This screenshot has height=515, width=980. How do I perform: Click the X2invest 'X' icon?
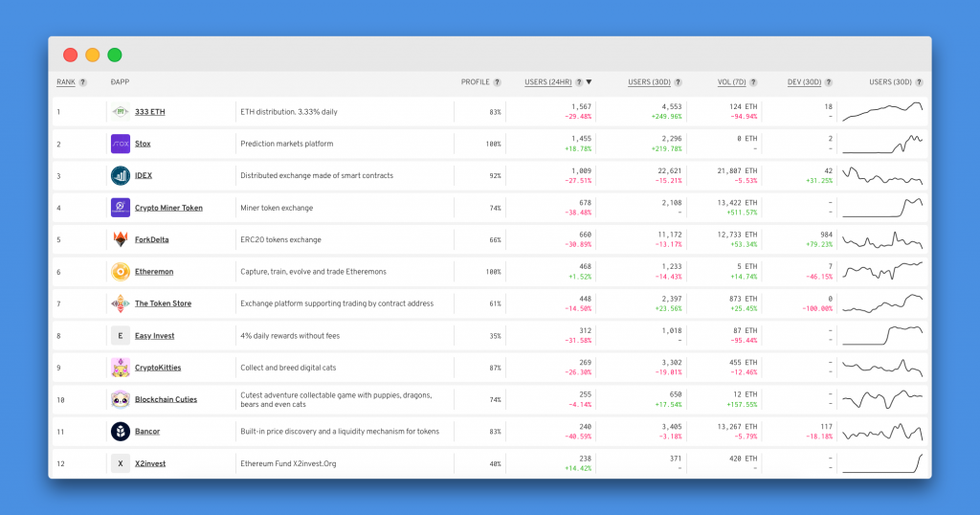(120, 463)
